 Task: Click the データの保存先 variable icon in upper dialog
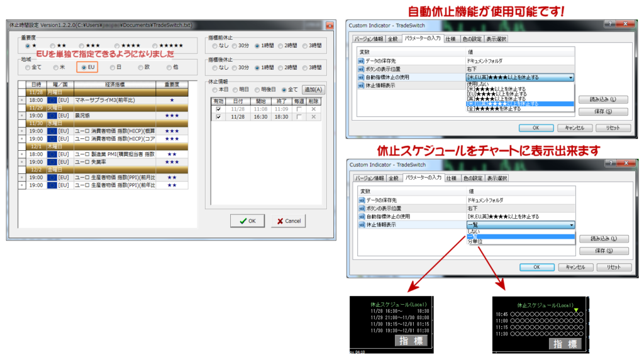(x=362, y=61)
